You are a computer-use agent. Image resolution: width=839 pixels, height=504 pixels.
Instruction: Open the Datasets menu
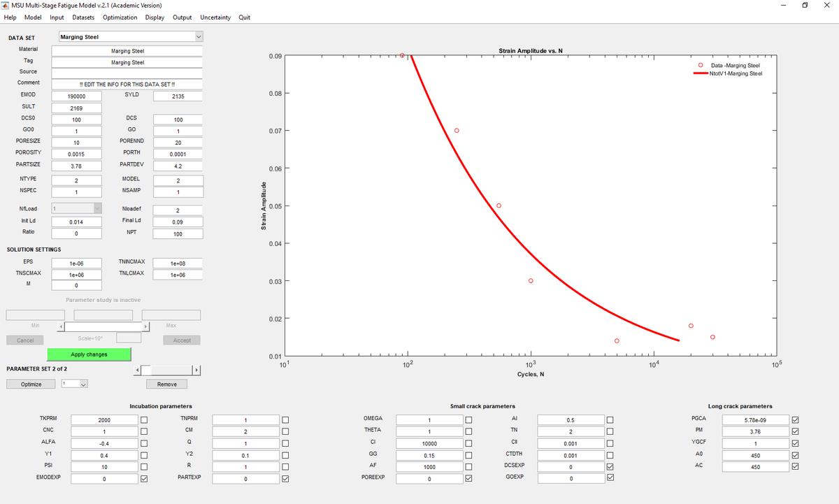(x=83, y=17)
